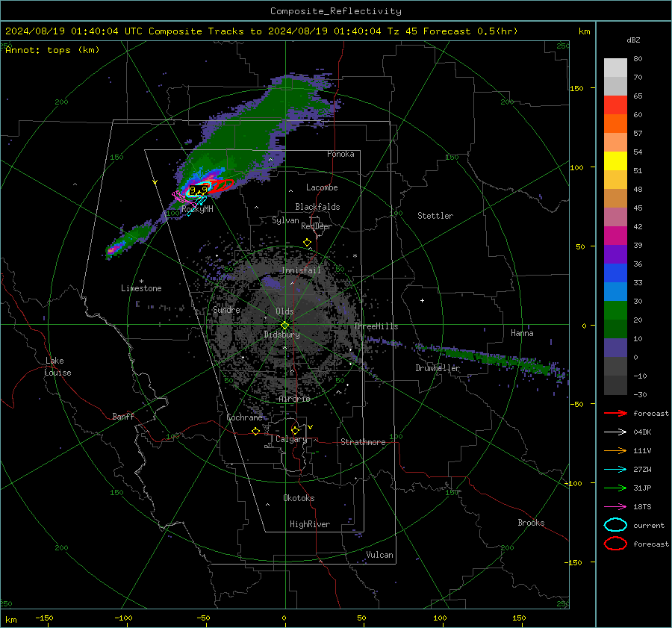Click the Blackfalds city label
The width and height of the screenshot is (672, 628).
317,207
